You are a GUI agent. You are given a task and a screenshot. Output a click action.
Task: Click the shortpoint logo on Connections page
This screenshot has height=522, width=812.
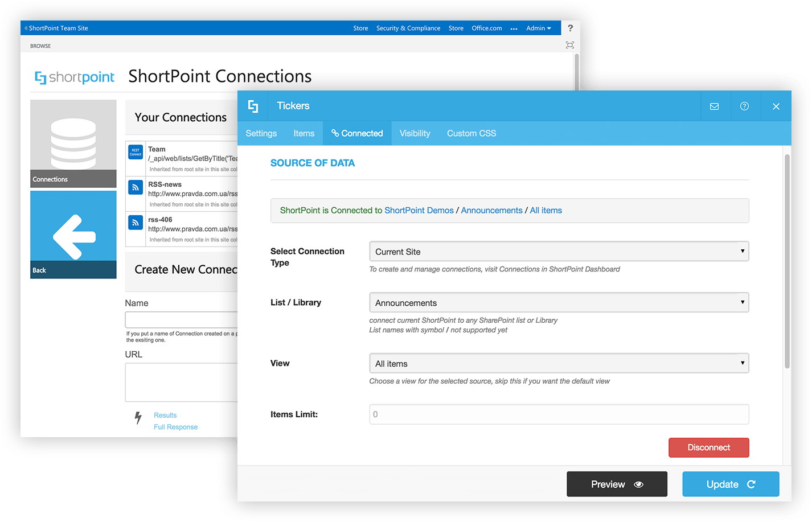coord(75,77)
